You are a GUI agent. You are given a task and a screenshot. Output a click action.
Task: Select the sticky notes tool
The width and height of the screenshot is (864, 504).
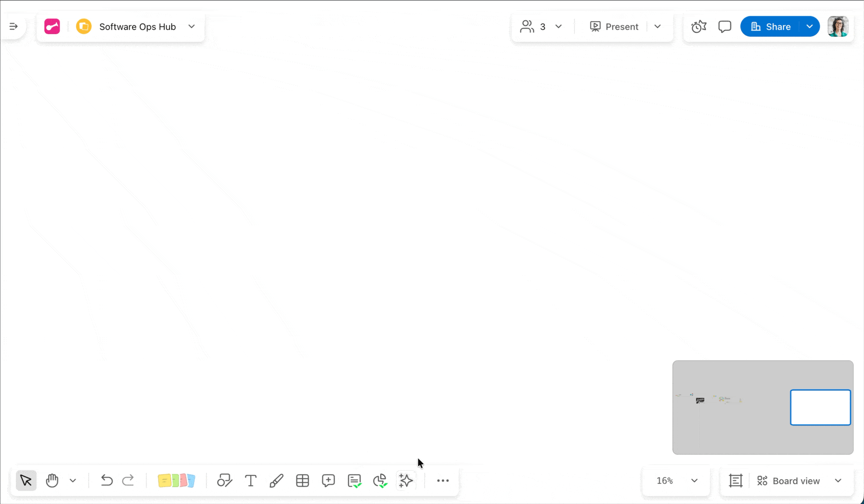point(177,480)
